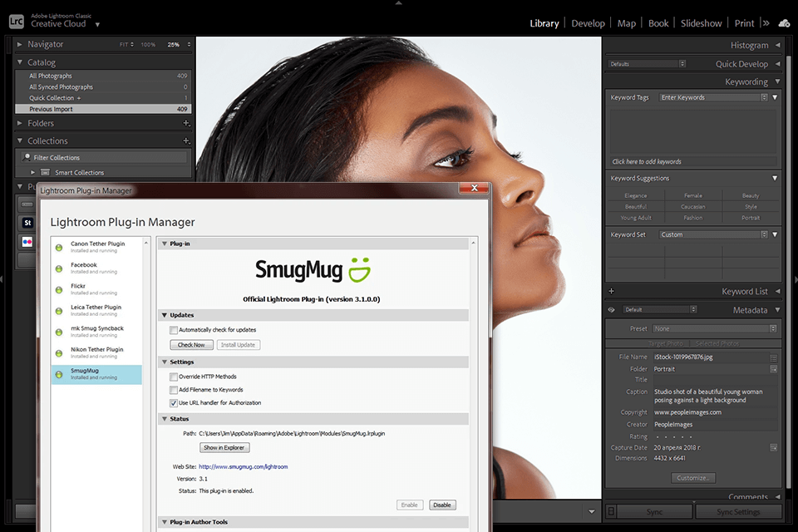The width and height of the screenshot is (798, 532).
Task: Select the Library module
Action: click(544, 23)
